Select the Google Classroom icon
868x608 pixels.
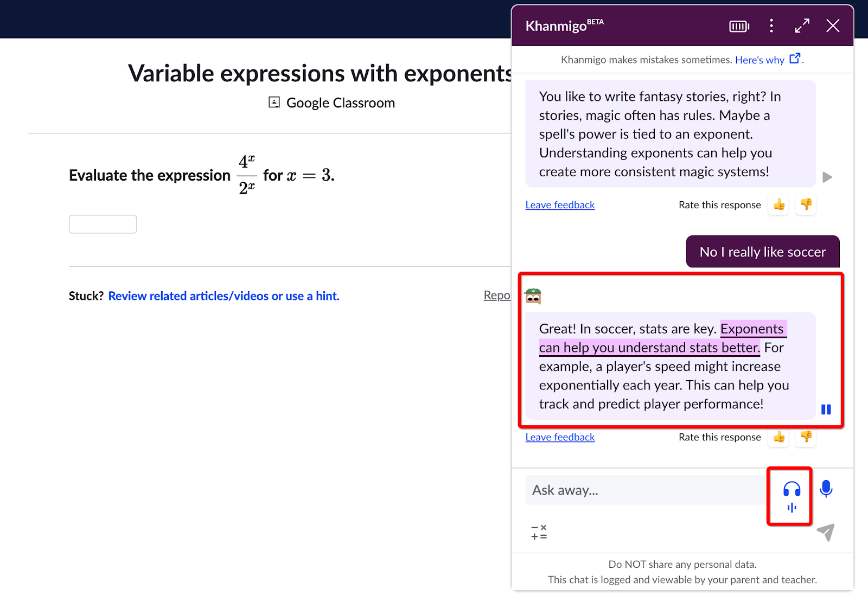pos(274,102)
